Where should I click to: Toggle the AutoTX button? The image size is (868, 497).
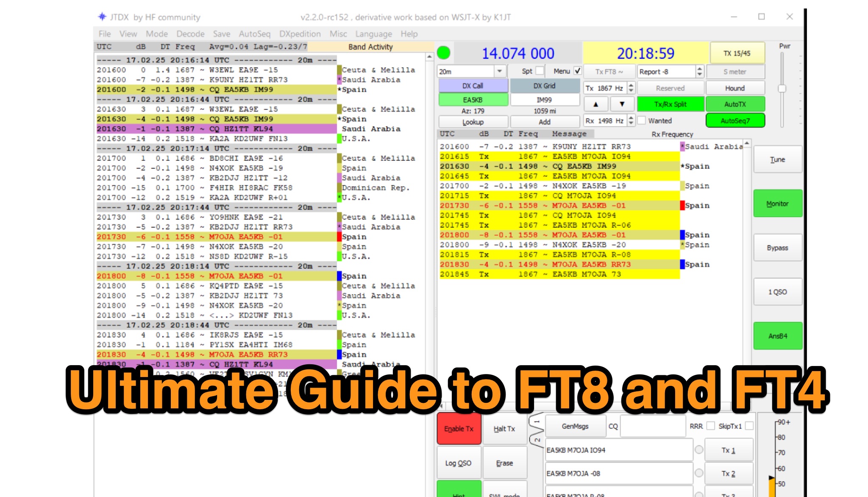pos(735,104)
